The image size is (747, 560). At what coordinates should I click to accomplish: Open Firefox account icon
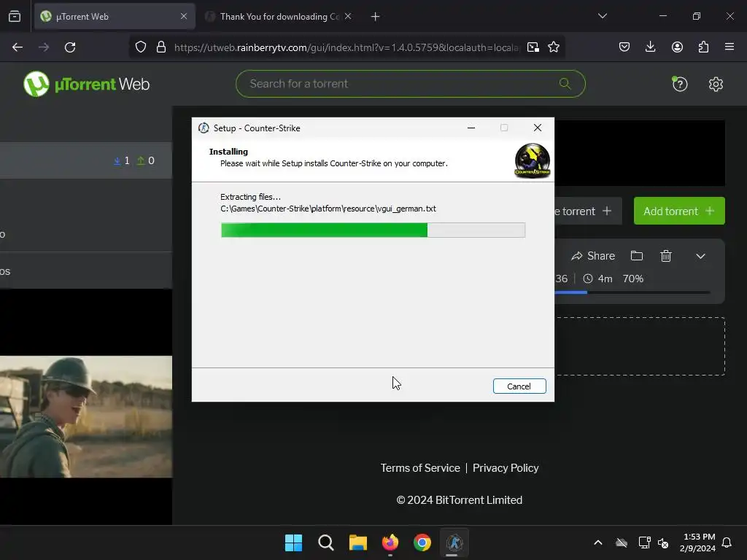tap(677, 47)
